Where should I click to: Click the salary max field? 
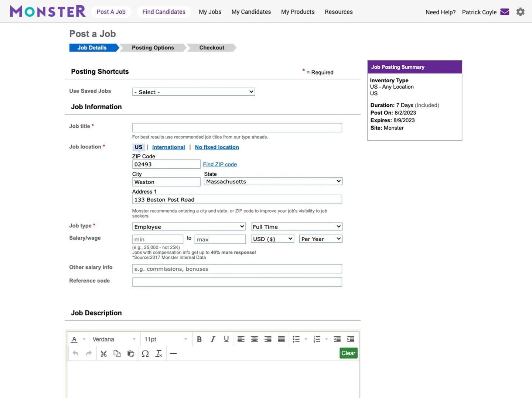point(220,239)
